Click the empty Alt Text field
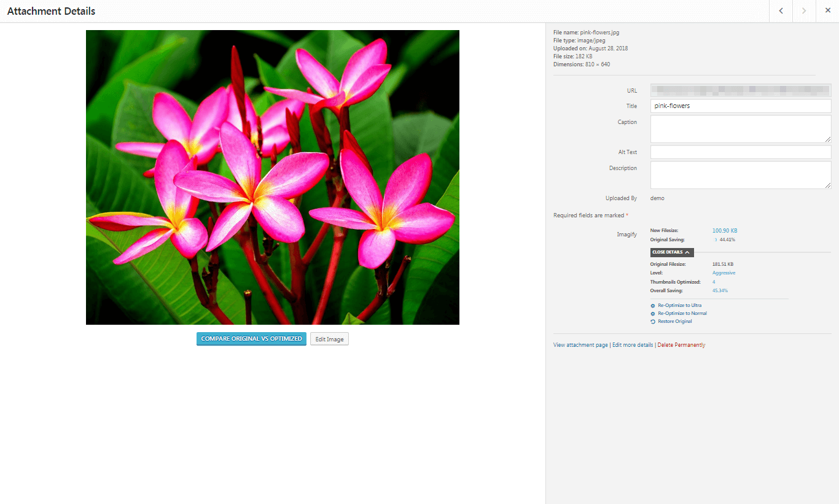The width and height of the screenshot is (839, 504). 740,152
